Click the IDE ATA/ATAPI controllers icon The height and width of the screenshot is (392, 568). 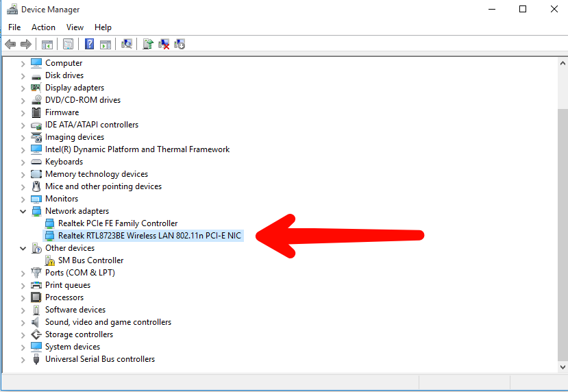(36, 125)
